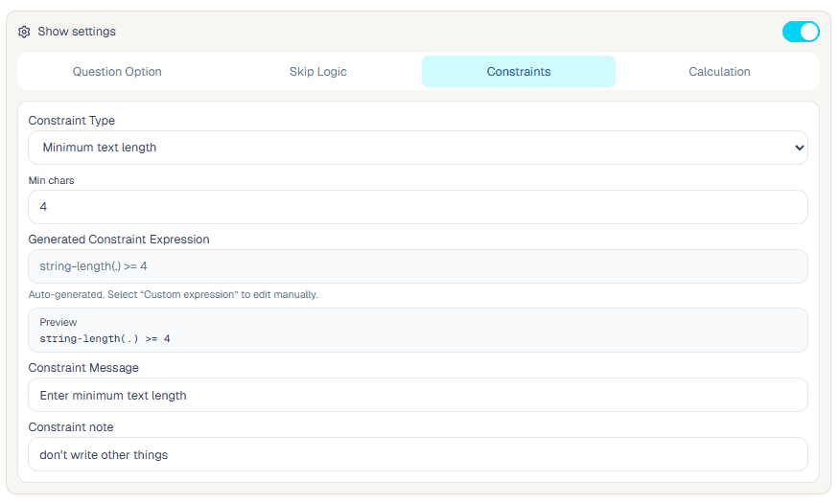Click the Constraint note field
The image size is (840, 504).
(x=418, y=455)
